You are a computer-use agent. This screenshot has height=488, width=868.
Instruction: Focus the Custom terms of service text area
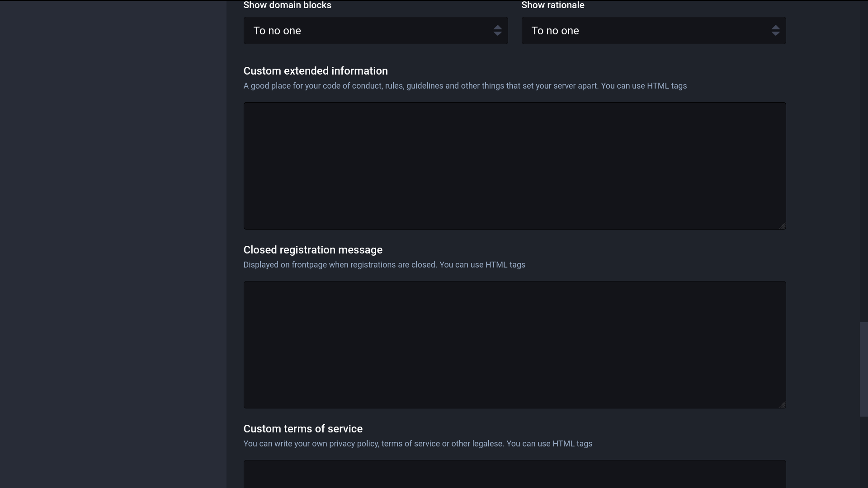click(x=514, y=474)
